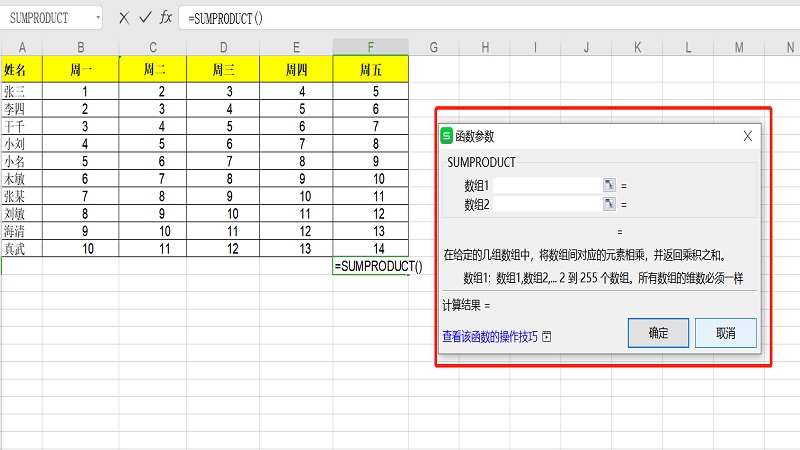Viewport: 800px width, 450px height.
Task: Click the cancel (X) formula entry icon
Action: 123,18
